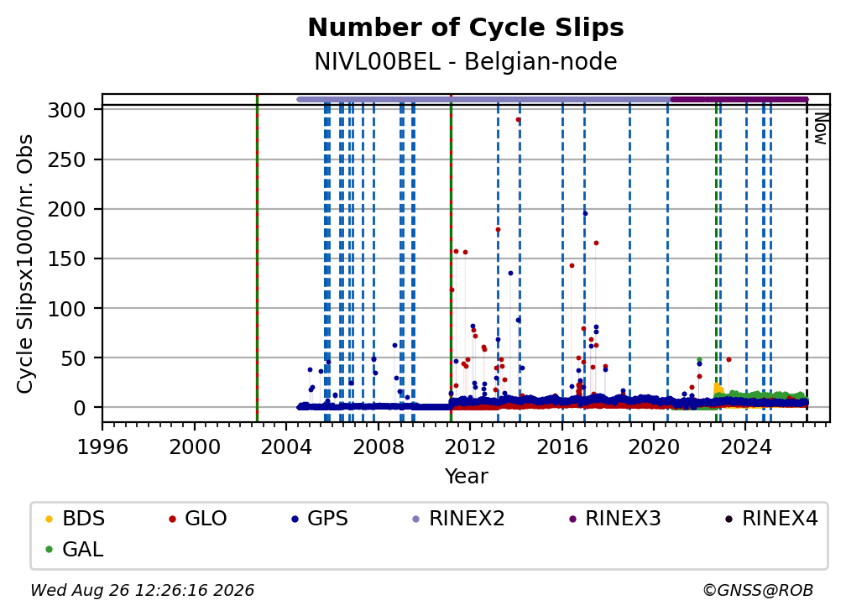Select the RINEX3 legend label
The image size is (846, 616).
pos(623,519)
